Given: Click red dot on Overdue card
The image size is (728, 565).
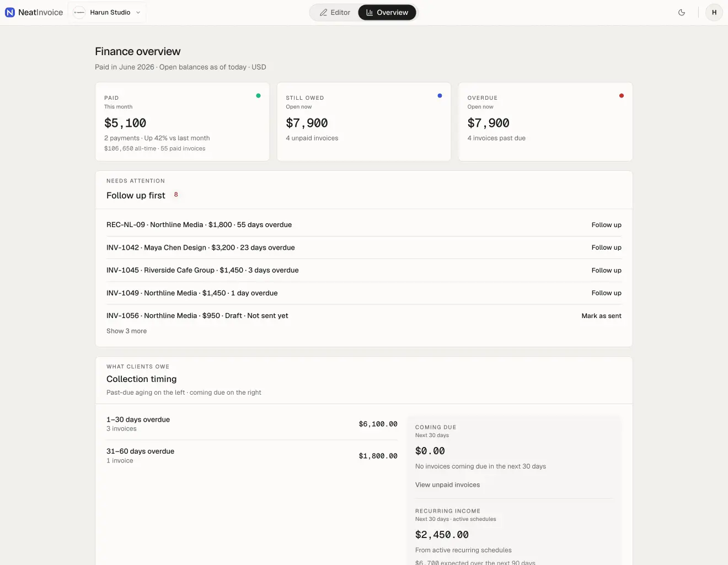Looking at the screenshot, I should [x=622, y=95].
